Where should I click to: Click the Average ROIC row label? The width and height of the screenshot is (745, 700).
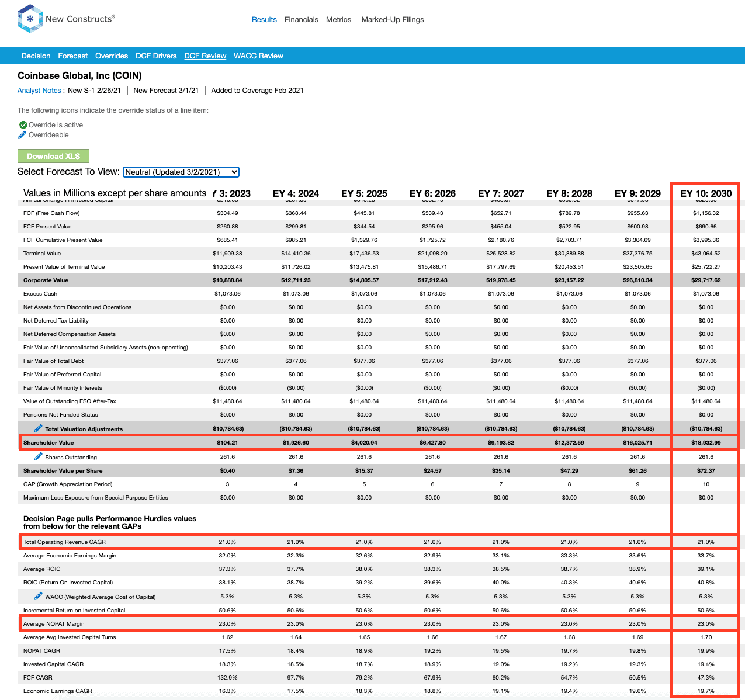pos(42,569)
